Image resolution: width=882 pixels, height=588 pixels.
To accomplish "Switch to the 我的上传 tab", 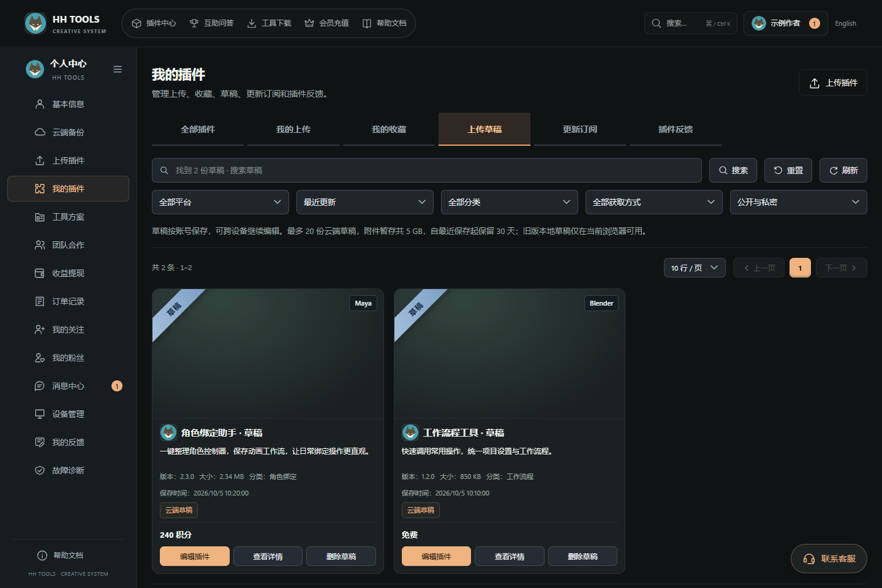I will coord(293,129).
